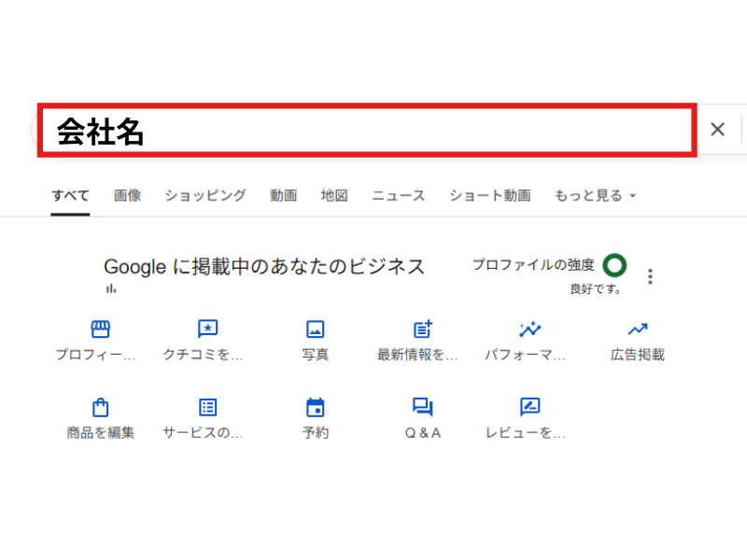Open the 予約 calendar icon
747x560 pixels.
point(315,407)
